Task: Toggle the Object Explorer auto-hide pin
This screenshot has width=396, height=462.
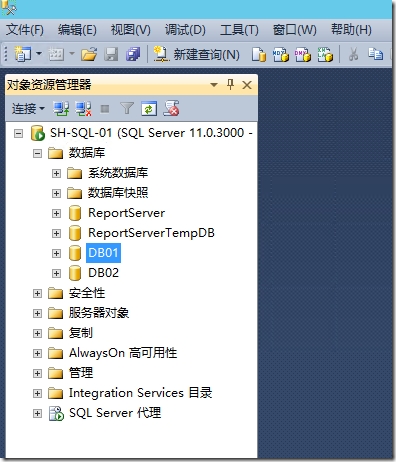Action: click(x=230, y=84)
